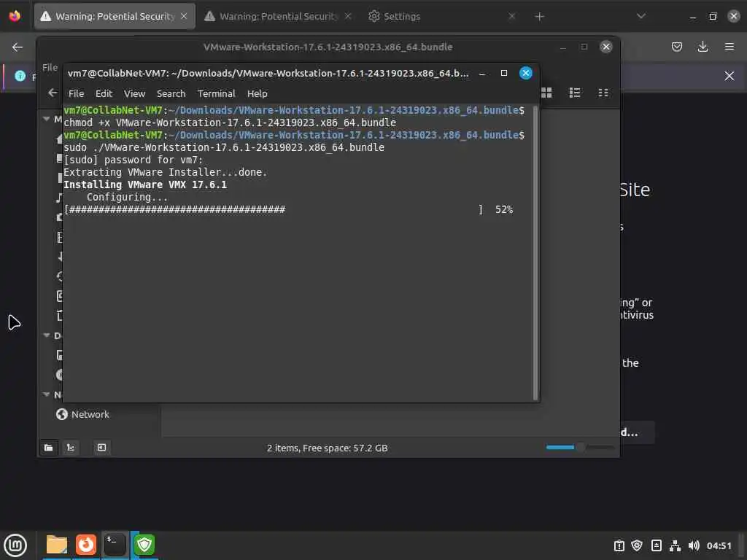Open the volume speaker tray icon
Screen dimensions: 747x560
tap(694, 545)
